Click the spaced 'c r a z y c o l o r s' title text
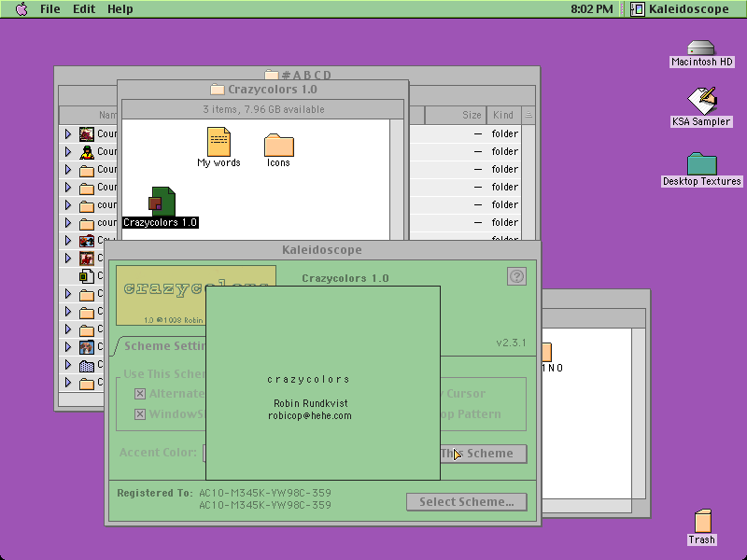Viewport: 747px width, 560px height. pos(308,380)
